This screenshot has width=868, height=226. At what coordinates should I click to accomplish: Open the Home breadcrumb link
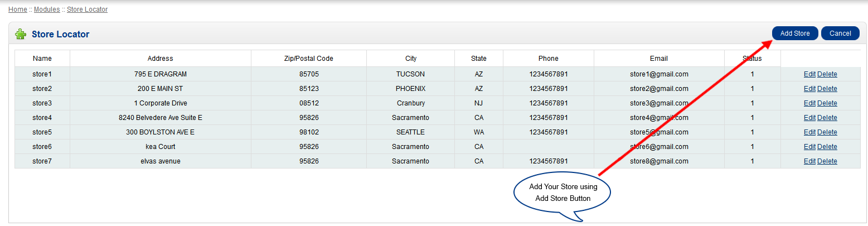pos(18,9)
